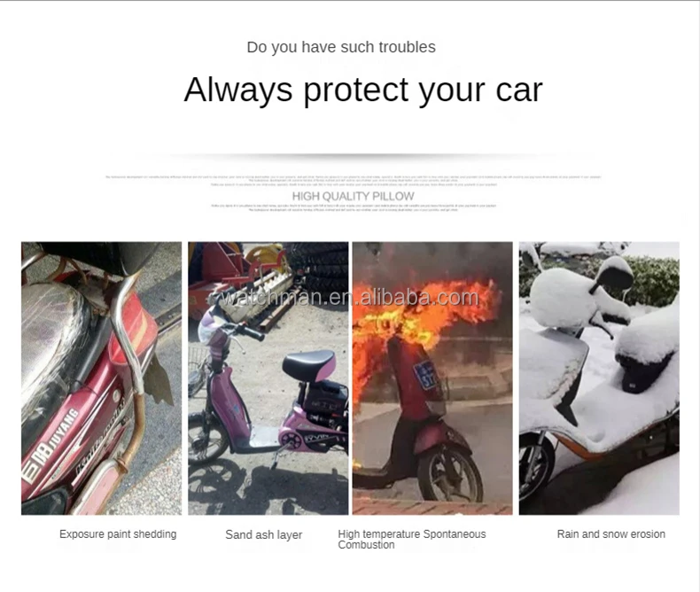
Task: Open the pink electric bike dusty photo
Action: [x=268, y=378]
